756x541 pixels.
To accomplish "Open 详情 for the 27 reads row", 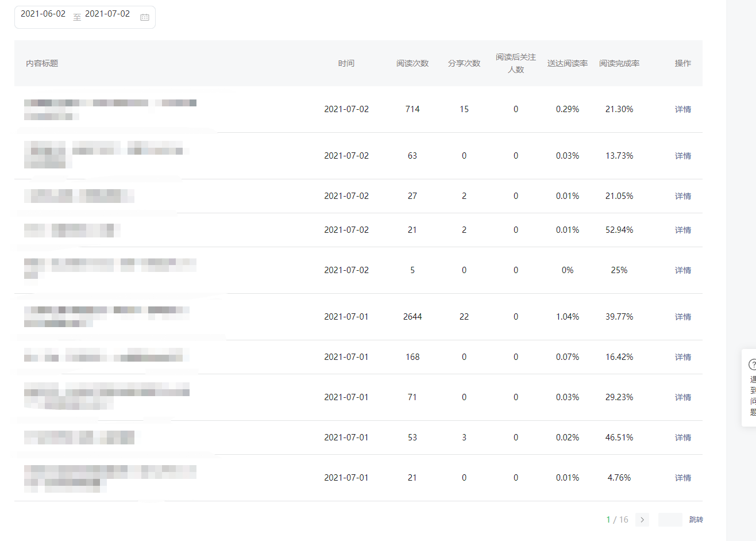I will click(x=682, y=196).
